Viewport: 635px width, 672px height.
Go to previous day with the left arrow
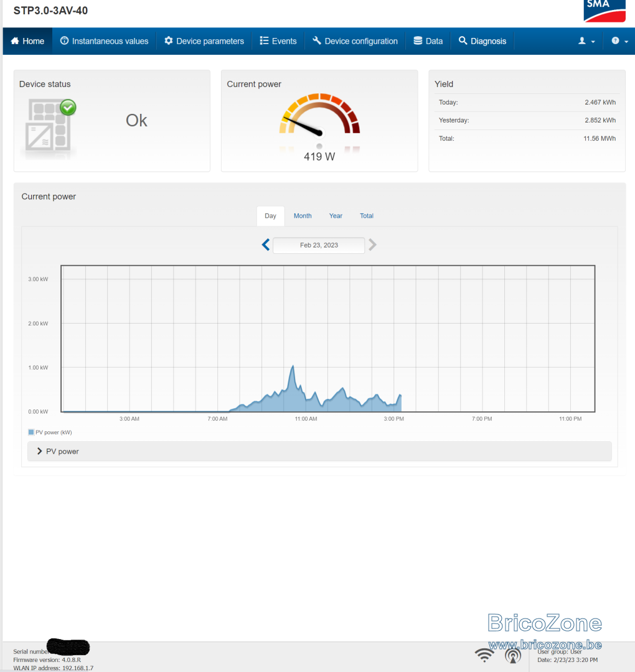[x=265, y=245]
